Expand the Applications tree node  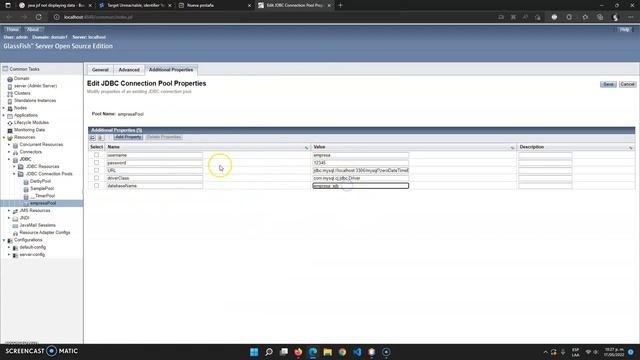[4, 116]
